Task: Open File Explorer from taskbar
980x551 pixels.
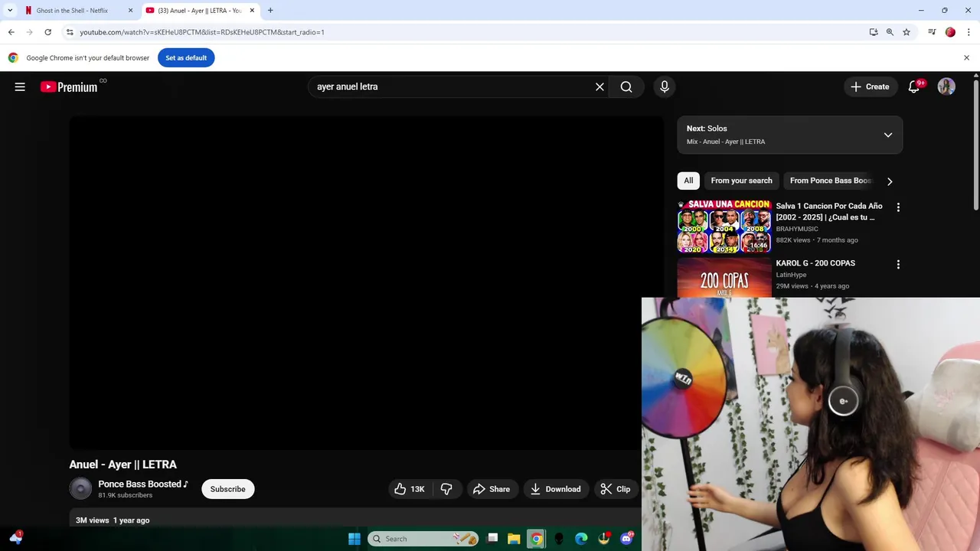Action: pos(514,539)
